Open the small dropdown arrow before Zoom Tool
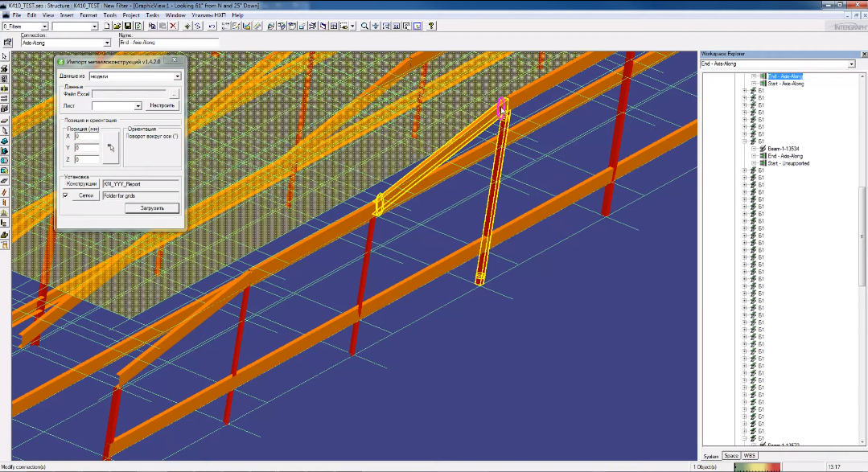The image size is (868, 472). (352, 26)
